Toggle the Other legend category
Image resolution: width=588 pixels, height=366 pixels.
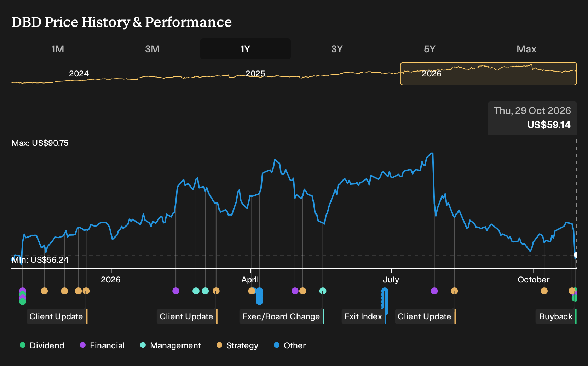click(290, 345)
